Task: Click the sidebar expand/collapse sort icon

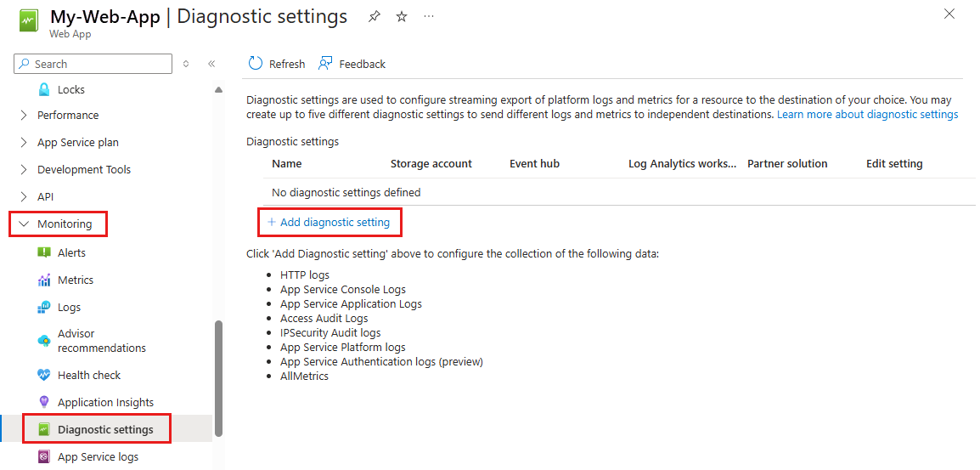Action: coord(186,64)
